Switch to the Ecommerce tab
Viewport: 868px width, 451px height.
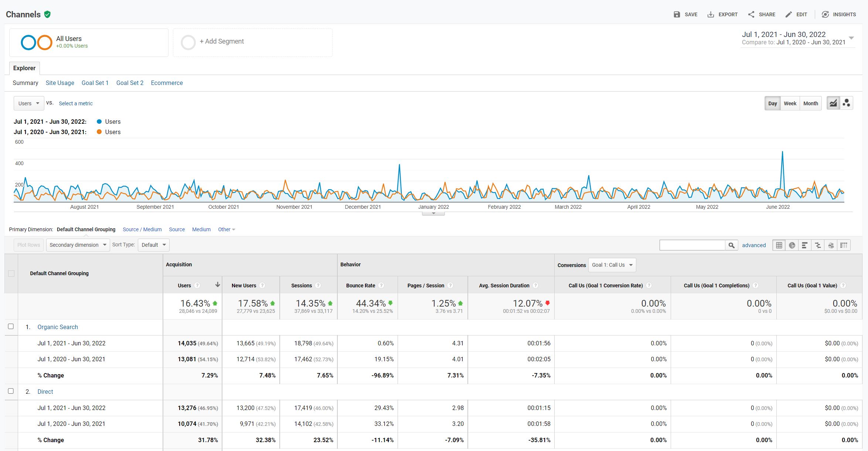point(167,83)
